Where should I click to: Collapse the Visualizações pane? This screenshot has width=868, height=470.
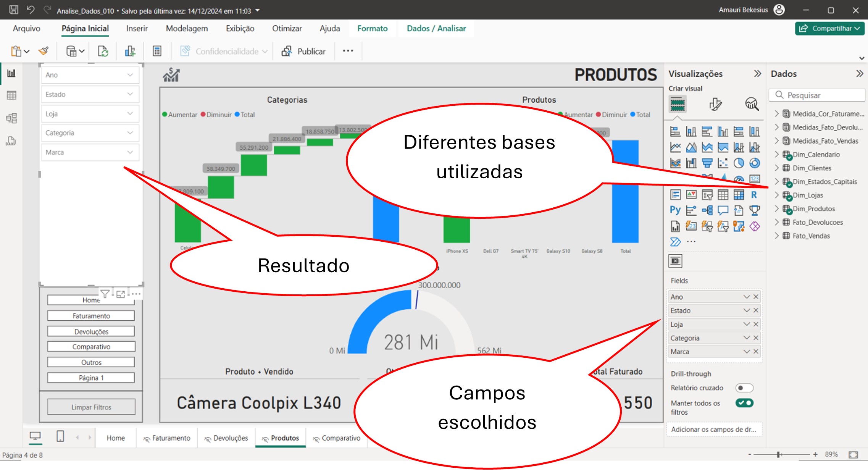point(757,73)
